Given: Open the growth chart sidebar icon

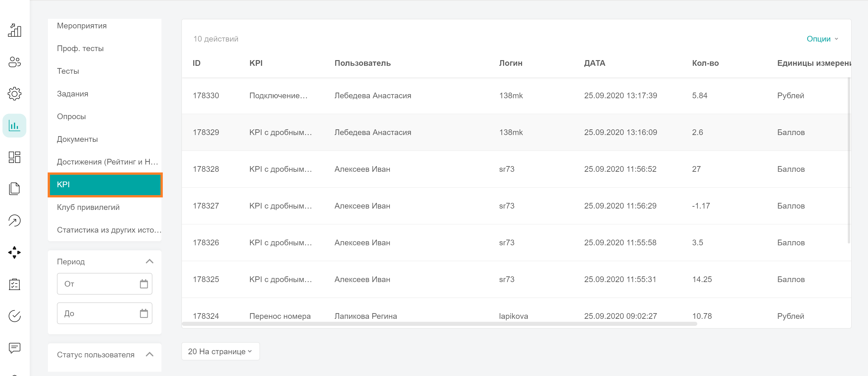Looking at the screenshot, I should coord(15,31).
